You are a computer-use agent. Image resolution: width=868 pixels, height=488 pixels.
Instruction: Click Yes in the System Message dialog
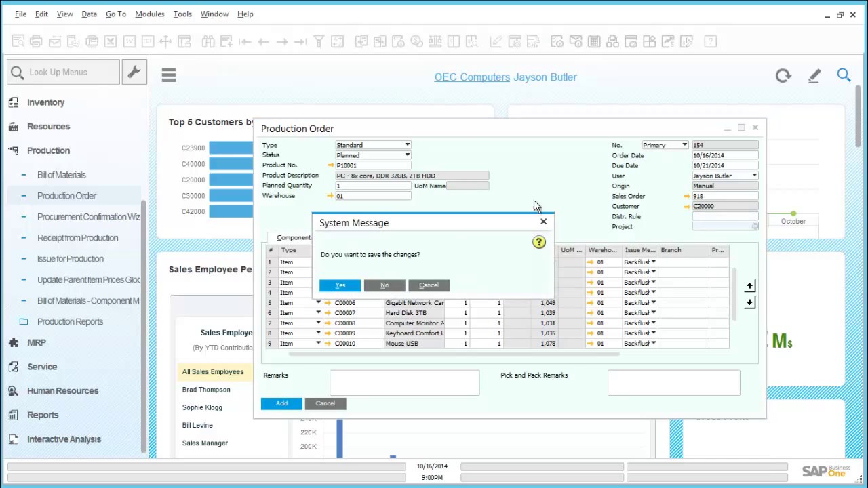340,285
